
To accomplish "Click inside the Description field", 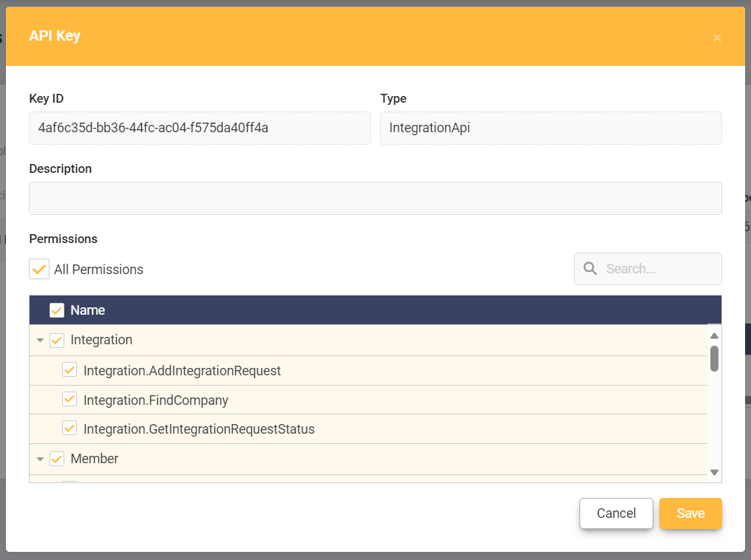I will [375, 198].
